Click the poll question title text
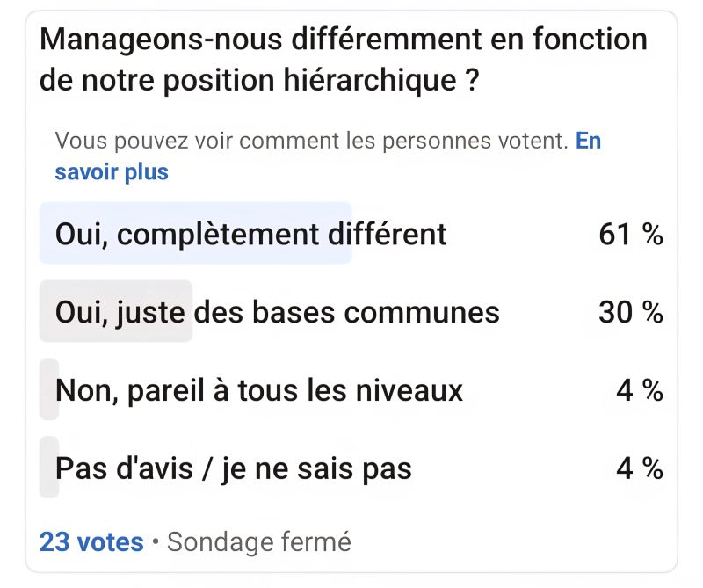The height and width of the screenshot is (588, 703). click(343, 58)
